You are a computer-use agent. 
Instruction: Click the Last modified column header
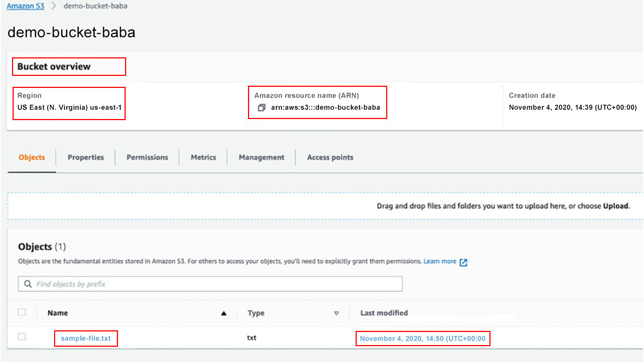pyautogui.click(x=384, y=313)
